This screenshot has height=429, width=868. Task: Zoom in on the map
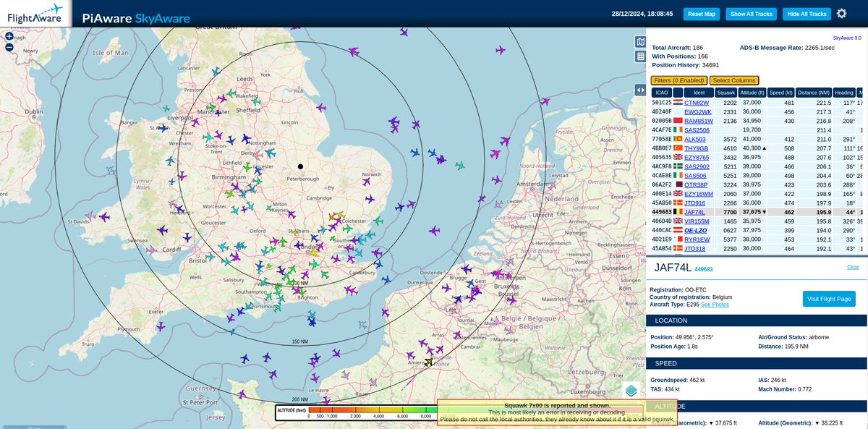pos(9,36)
